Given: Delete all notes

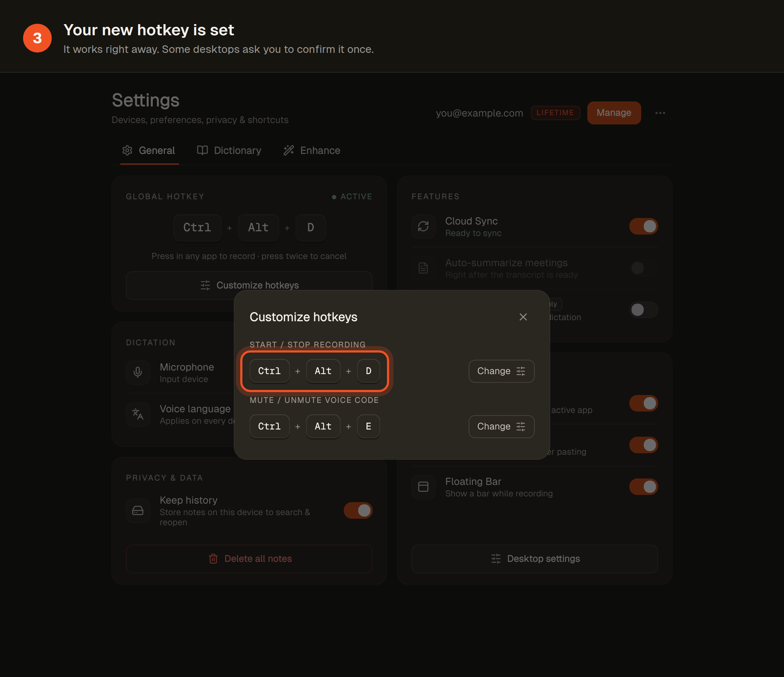Looking at the screenshot, I should point(249,559).
